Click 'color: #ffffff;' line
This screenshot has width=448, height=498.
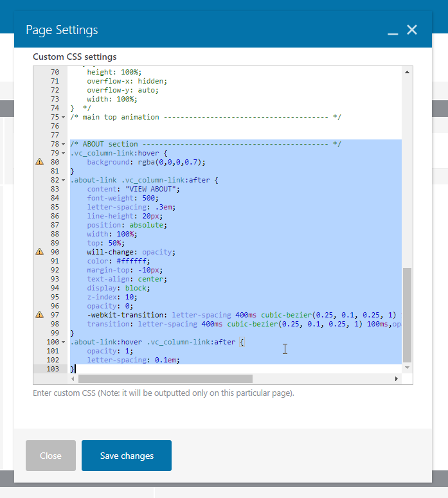(x=118, y=261)
